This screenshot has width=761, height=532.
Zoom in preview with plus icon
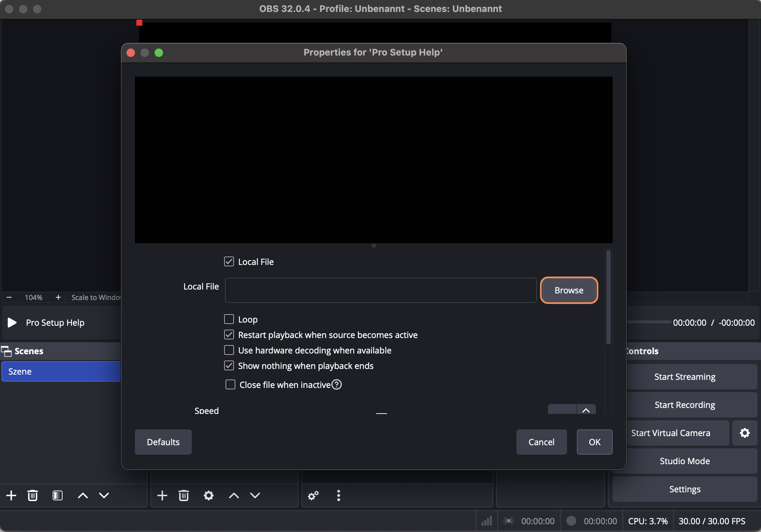(x=58, y=297)
